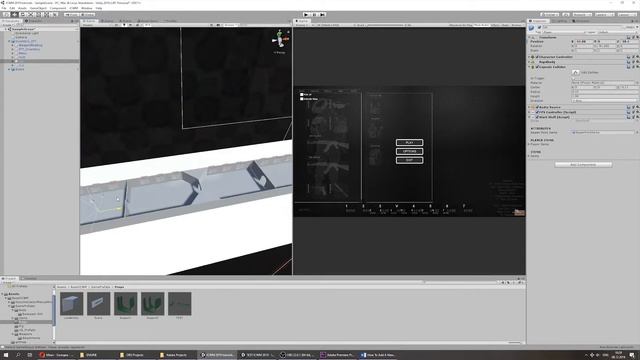Collapse the Capsule Collider component foldout
Viewport: 640px width, 360px height.
[x=530, y=67]
